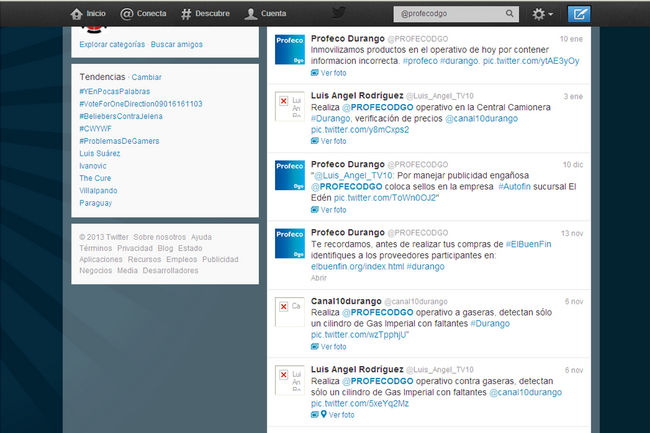Open the Explorar categorías link
The width and height of the screenshot is (650, 433).
pyautogui.click(x=111, y=45)
